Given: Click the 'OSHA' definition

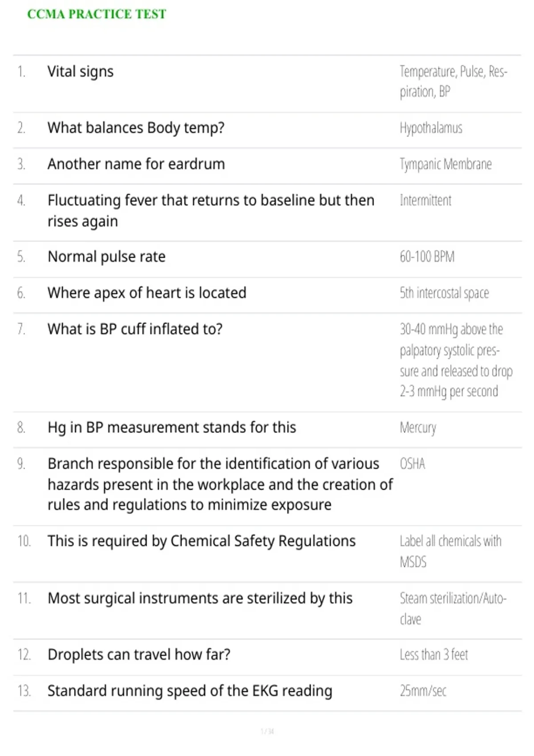Looking at the screenshot, I should tap(412, 464).
